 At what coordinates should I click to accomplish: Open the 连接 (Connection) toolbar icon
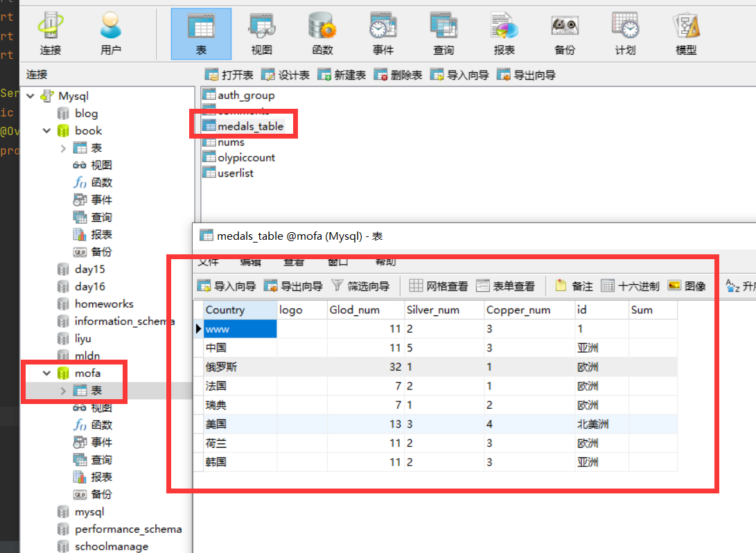(50, 34)
